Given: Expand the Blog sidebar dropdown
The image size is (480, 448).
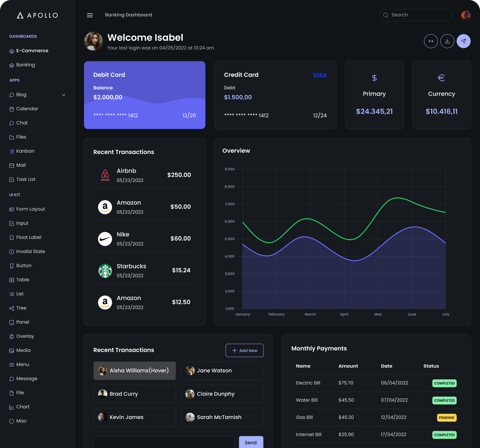Looking at the screenshot, I should [x=64, y=95].
